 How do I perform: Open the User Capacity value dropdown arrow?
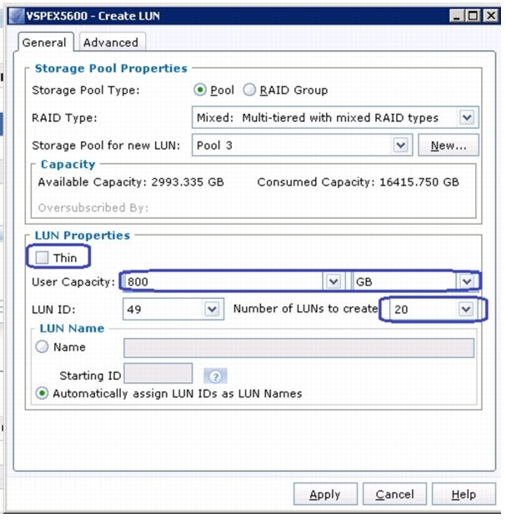pos(333,282)
